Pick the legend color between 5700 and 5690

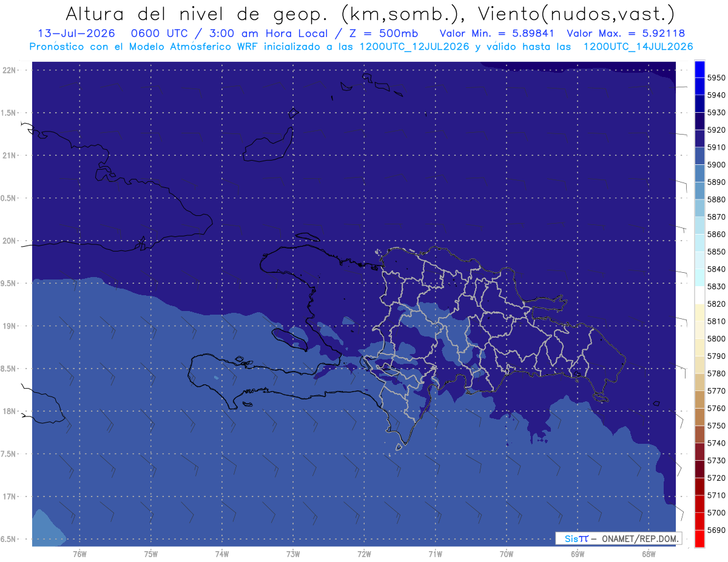tap(699, 520)
